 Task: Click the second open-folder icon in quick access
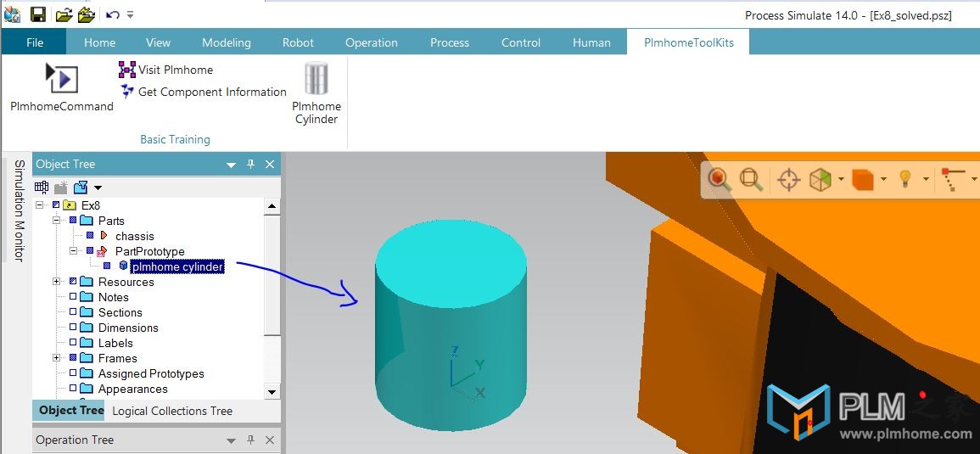pyautogui.click(x=87, y=14)
